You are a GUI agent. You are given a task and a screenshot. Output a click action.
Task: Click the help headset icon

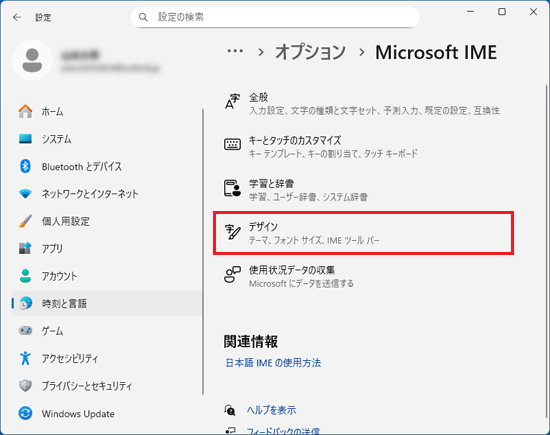tap(230, 410)
